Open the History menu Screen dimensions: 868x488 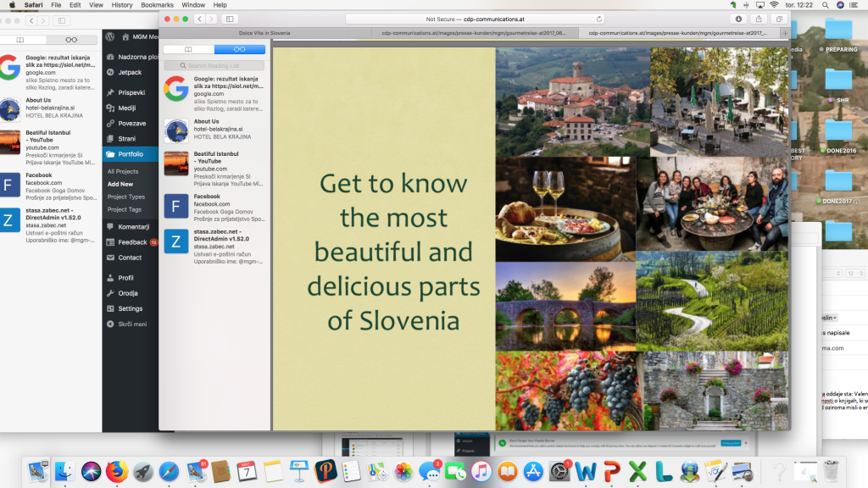(x=122, y=5)
